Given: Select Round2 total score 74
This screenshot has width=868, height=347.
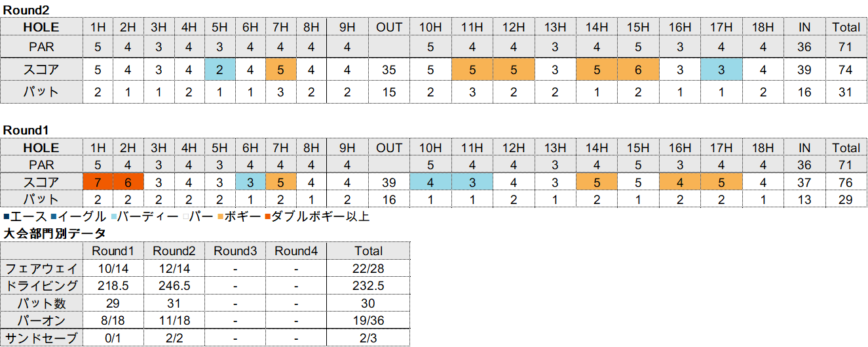Looking at the screenshot, I should pyautogui.click(x=846, y=70).
